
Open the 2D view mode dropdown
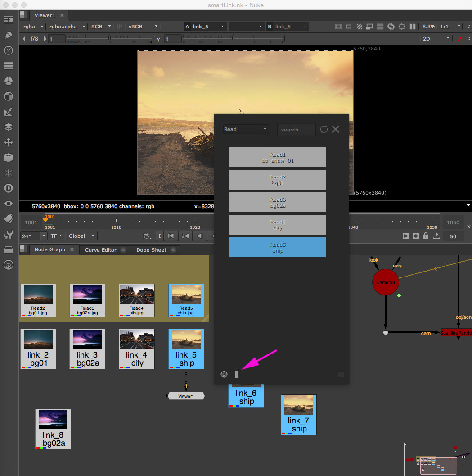(435, 39)
